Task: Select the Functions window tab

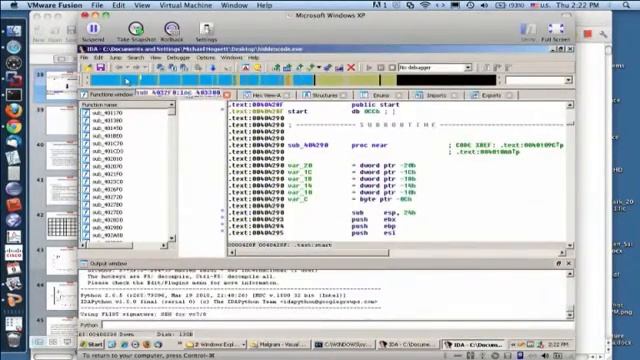Action: [x=107, y=94]
